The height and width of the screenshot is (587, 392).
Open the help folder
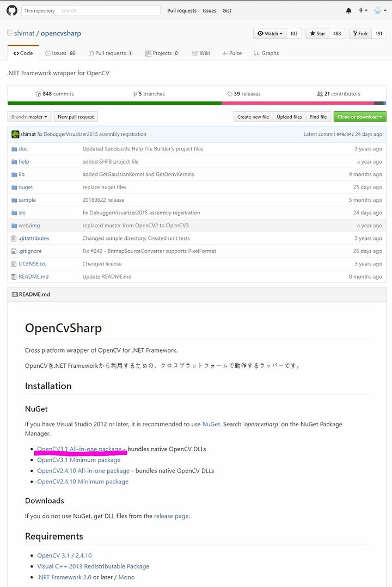pos(24,161)
